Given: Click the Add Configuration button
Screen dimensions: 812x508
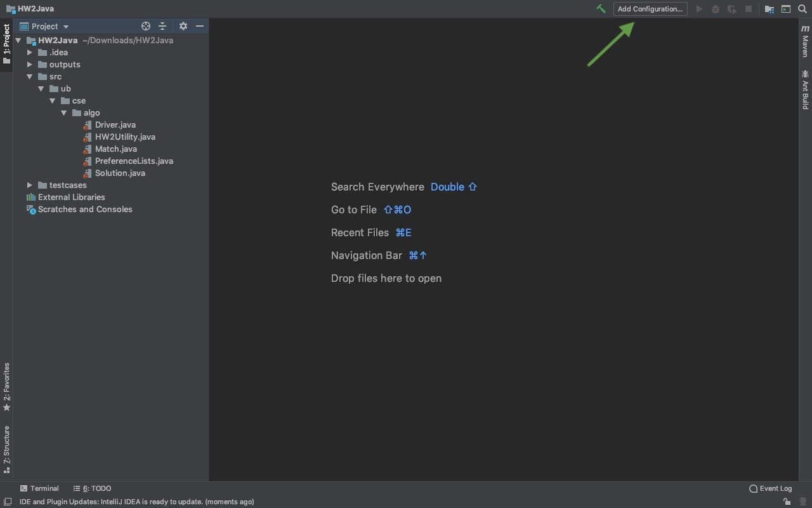Looking at the screenshot, I should pyautogui.click(x=650, y=9).
